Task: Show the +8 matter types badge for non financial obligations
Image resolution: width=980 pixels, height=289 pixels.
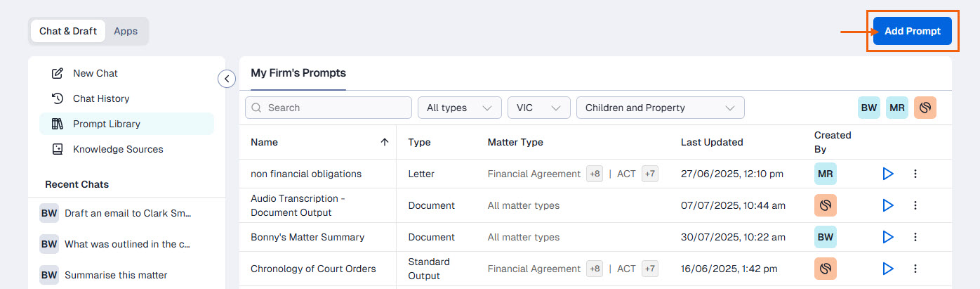Action: (595, 174)
